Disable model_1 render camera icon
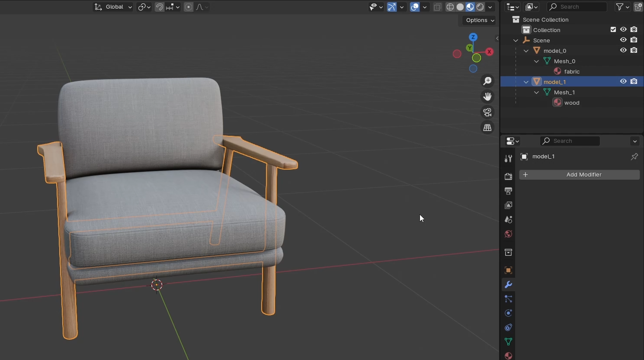 click(x=634, y=81)
